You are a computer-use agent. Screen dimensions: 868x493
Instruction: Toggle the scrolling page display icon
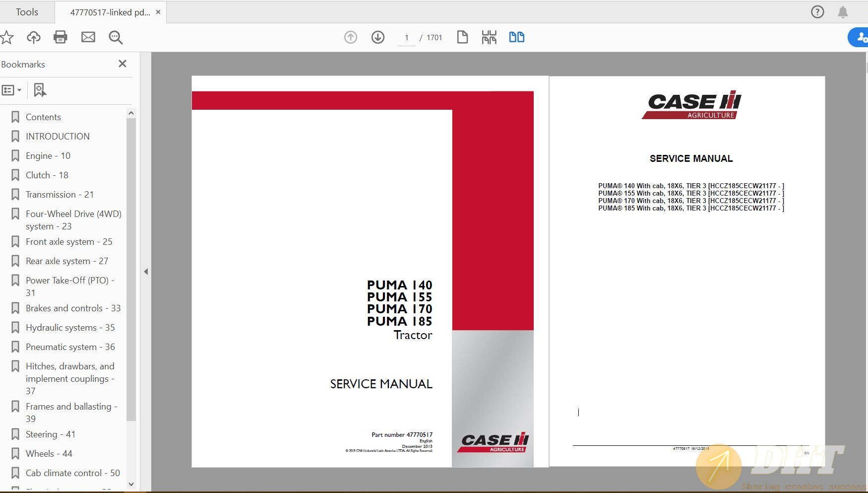click(489, 37)
